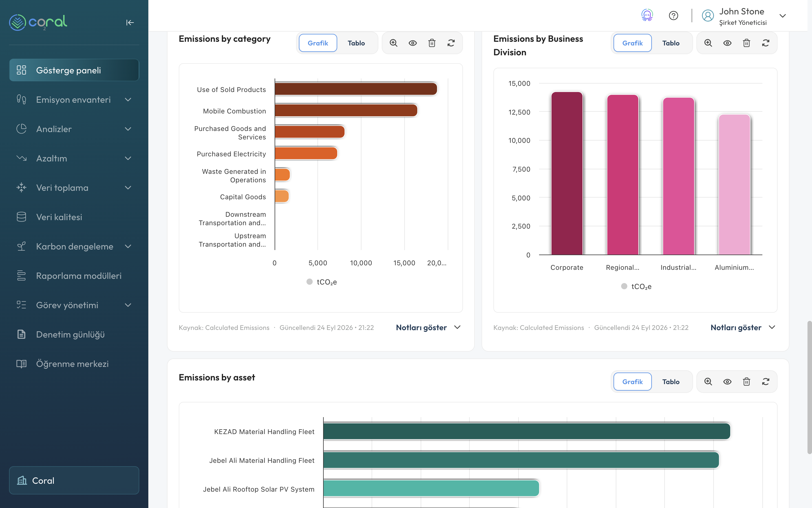Image resolution: width=812 pixels, height=508 pixels.
Task: Click the KEZAD Material Handling Fleet bar
Action: (x=526, y=432)
